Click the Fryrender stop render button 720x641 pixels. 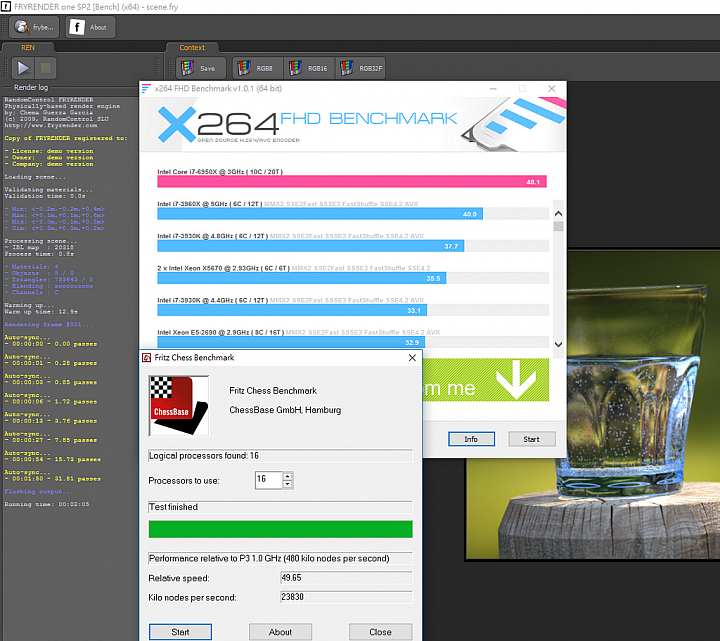tap(45, 68)
